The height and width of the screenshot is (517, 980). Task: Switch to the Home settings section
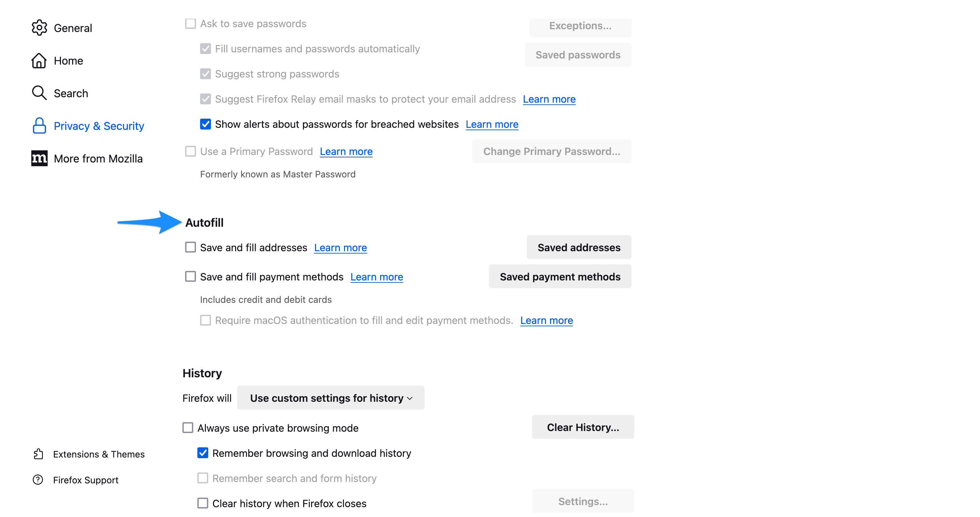click(68, 61)
